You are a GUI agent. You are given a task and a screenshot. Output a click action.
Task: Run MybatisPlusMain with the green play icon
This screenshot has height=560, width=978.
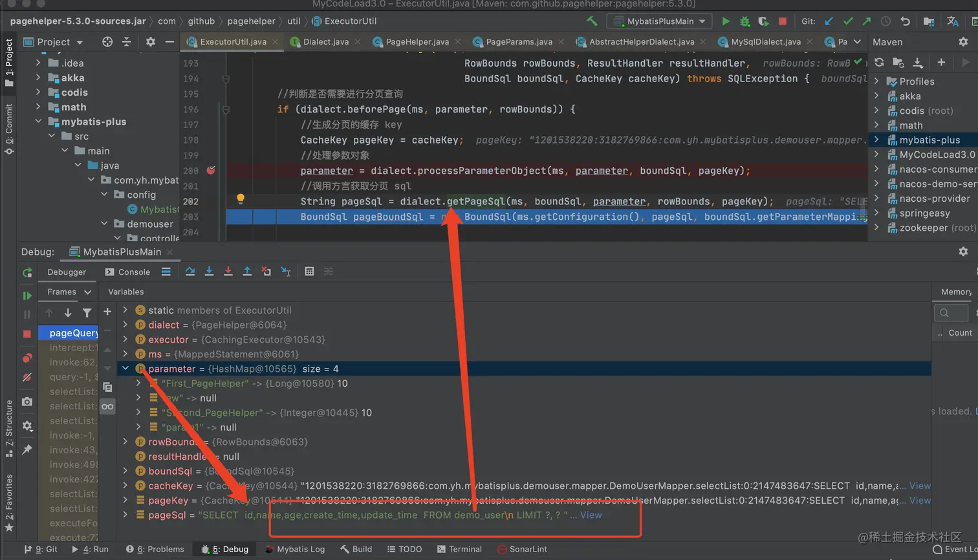(x=726, y=21)
